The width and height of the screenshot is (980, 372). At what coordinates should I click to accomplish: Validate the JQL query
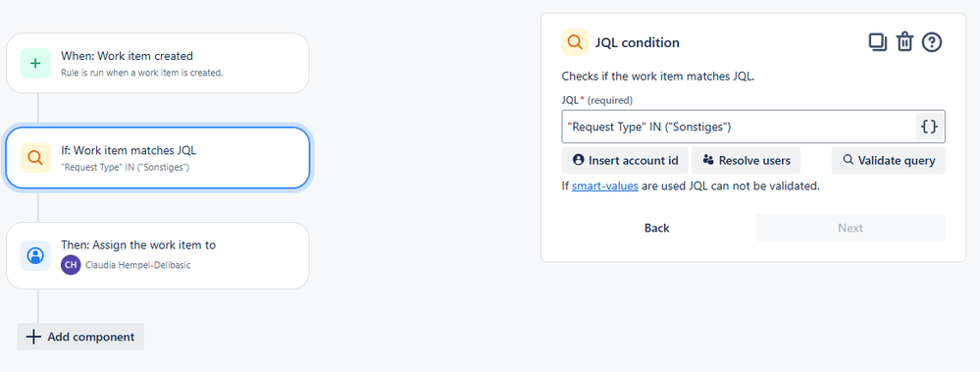click(888, 160)
